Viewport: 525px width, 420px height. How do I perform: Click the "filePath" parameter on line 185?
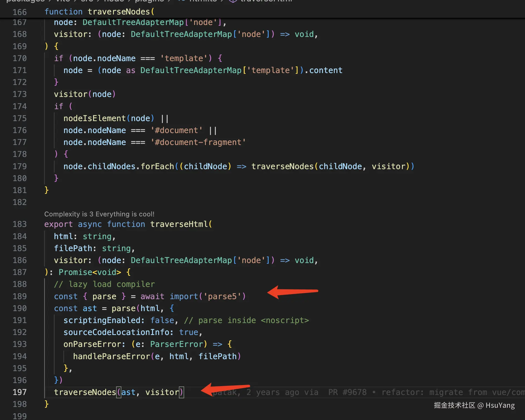pos(73,248)
